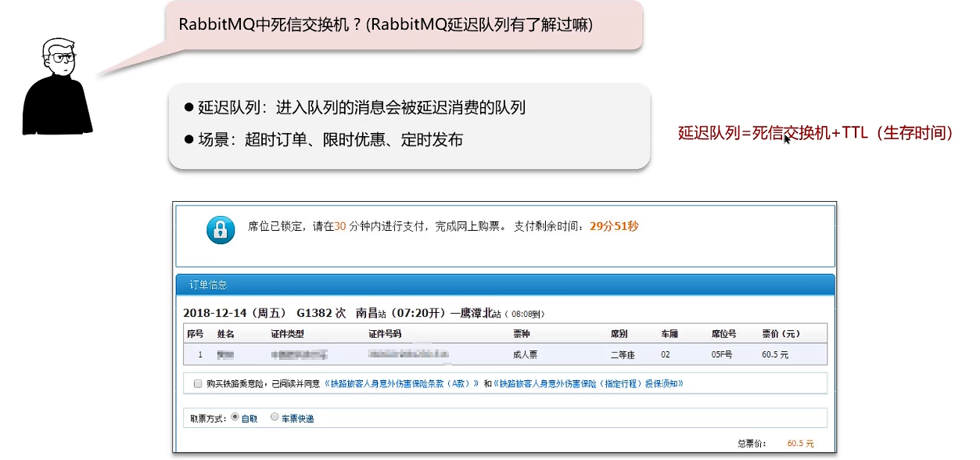Click the date 2018-12-14(周五)

(235, 313)
